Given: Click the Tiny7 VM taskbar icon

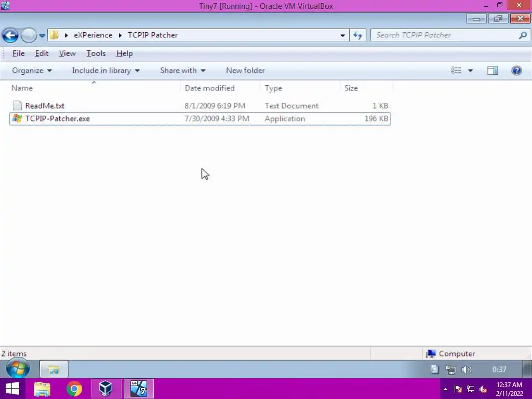Looking at the screenshot, I should pyautogui.click(x=138, y=389).
